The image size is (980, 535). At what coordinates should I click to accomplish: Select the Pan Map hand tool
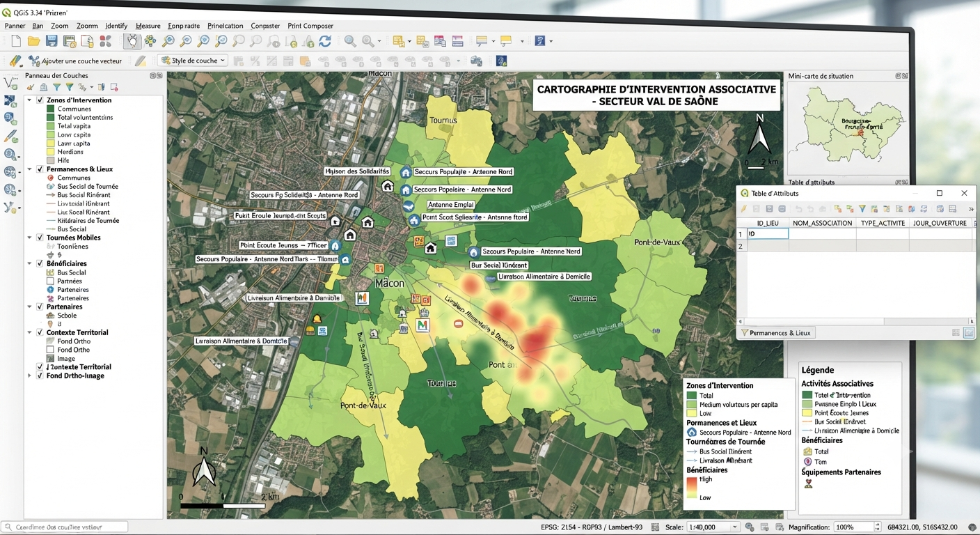pos(132,41)
